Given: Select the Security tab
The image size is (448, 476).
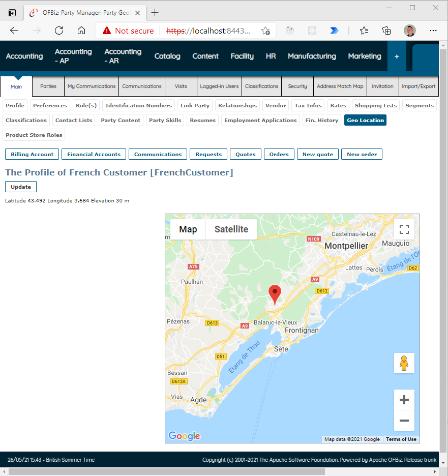Looking at the screenshot, I should click(x=297, y=86).
